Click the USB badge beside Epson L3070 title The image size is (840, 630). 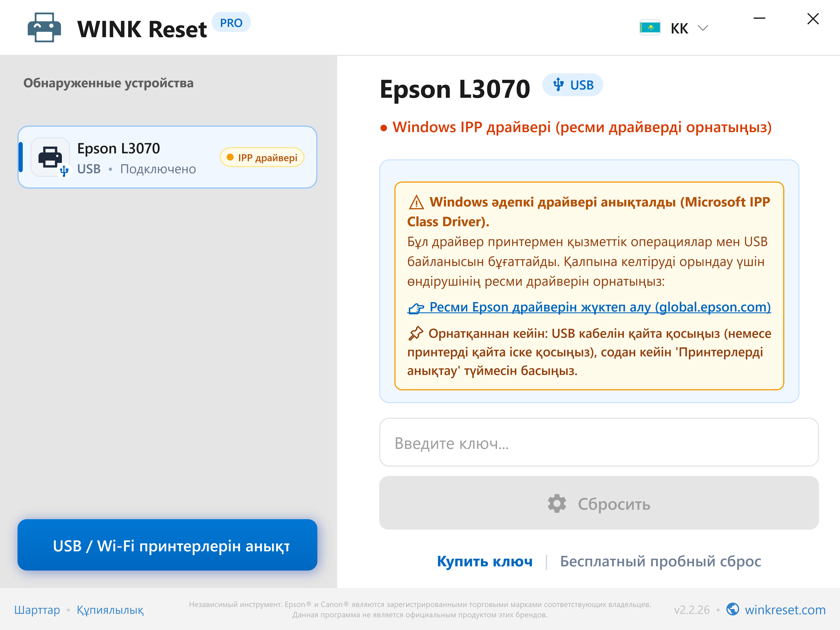pyautogui.click(x=572, y=85)
